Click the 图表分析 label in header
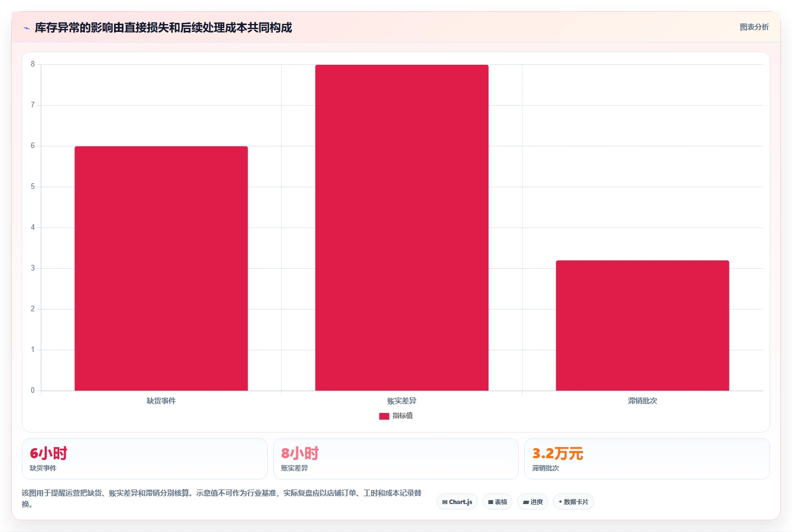Screen dimensions: 792x532 (x=754, y=27)
